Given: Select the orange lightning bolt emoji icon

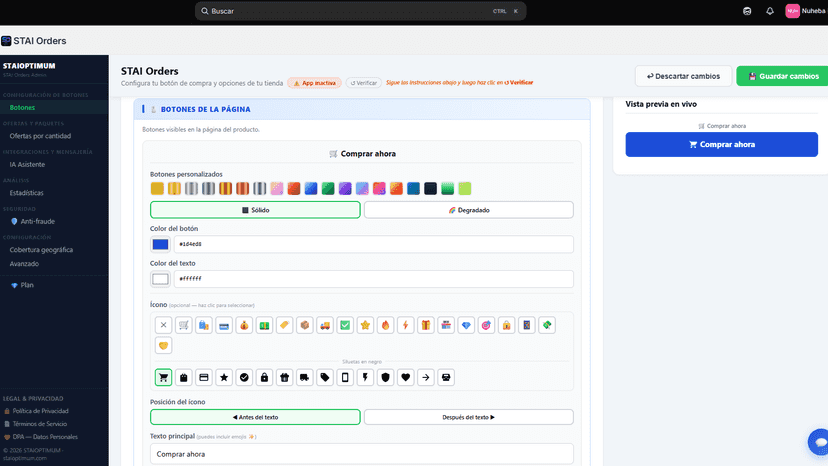Looking at the screenshot, I should pos(406,325).
